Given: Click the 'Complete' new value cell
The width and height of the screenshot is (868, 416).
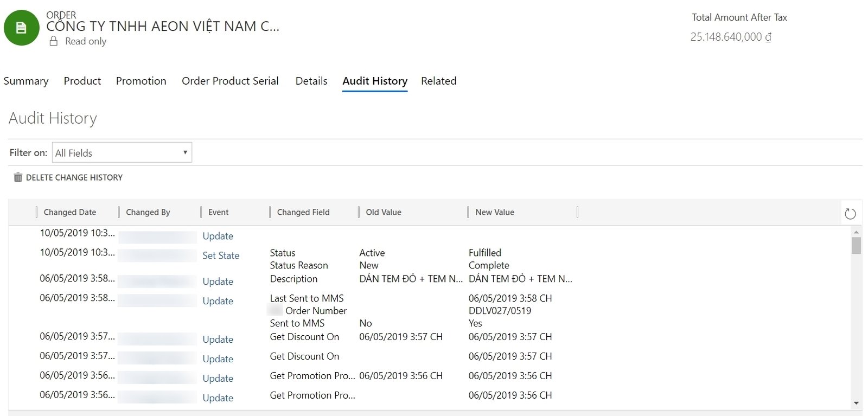Looking at the screenshot, I should [489, 265].
